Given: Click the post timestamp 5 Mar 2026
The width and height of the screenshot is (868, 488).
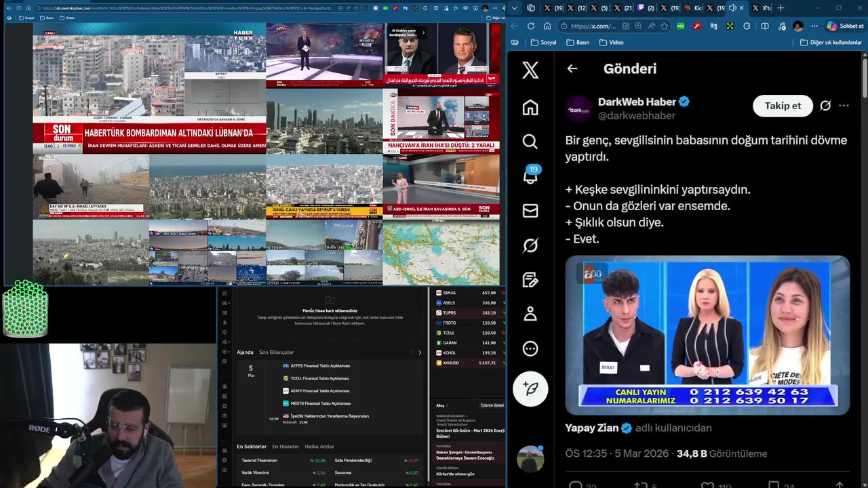Looking at the screenshot, I should [x=617, y=453].
